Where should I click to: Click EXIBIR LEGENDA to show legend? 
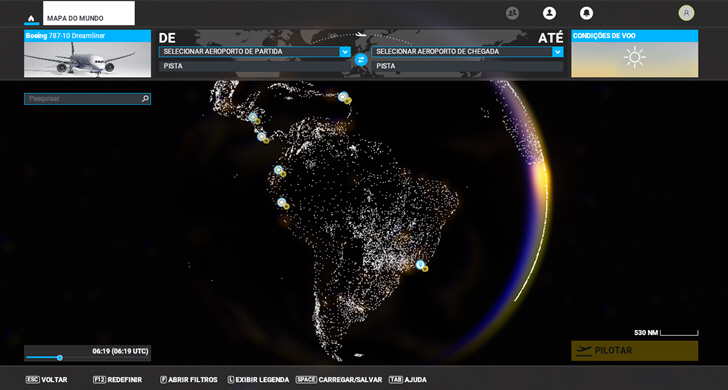258,380
